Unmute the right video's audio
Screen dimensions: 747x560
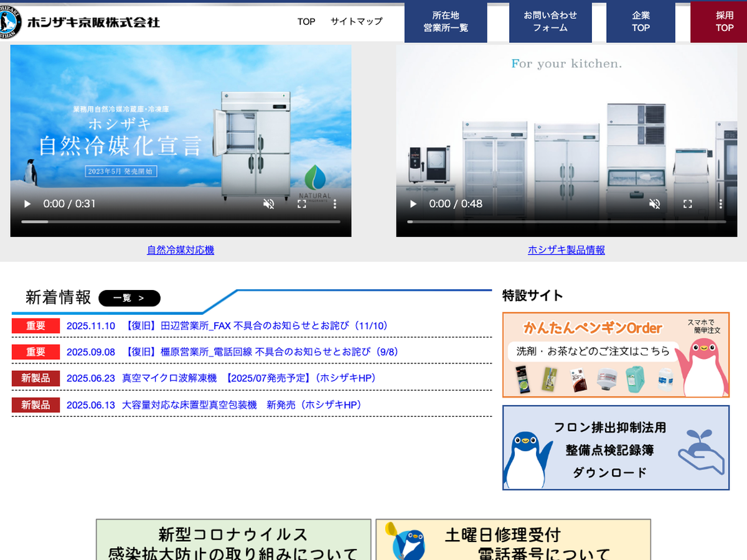(x=655, y=204)
